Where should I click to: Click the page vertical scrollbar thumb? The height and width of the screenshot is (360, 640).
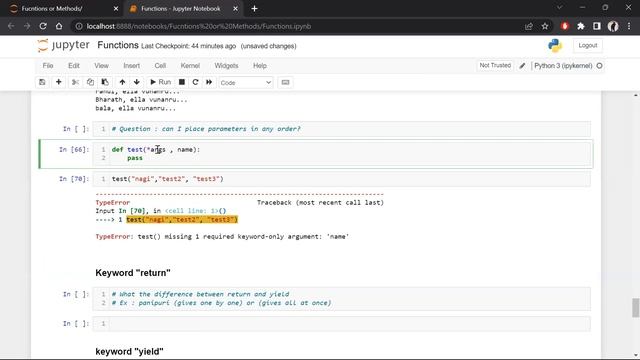pyautogui.click(x=636, y=307)
